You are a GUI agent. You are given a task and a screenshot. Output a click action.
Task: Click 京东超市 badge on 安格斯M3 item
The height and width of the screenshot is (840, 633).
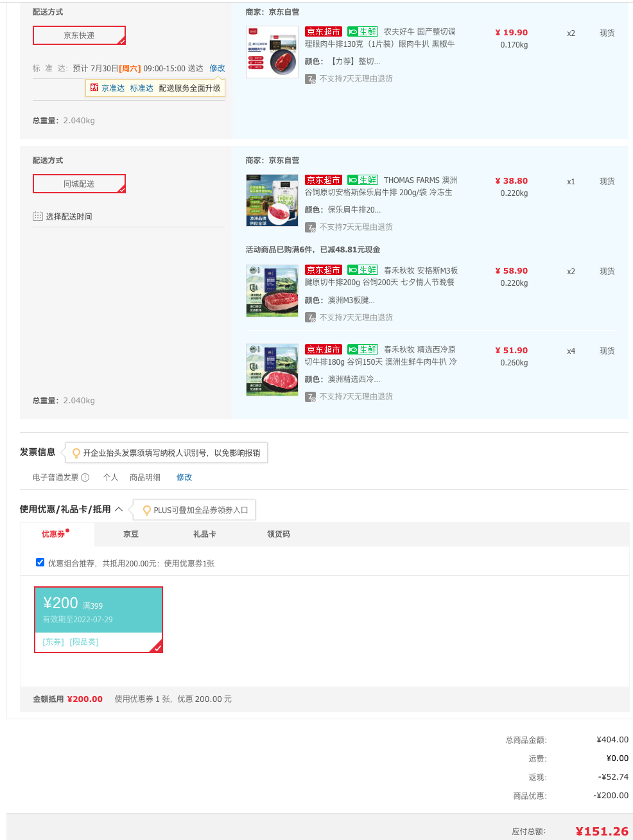[324, 270]
